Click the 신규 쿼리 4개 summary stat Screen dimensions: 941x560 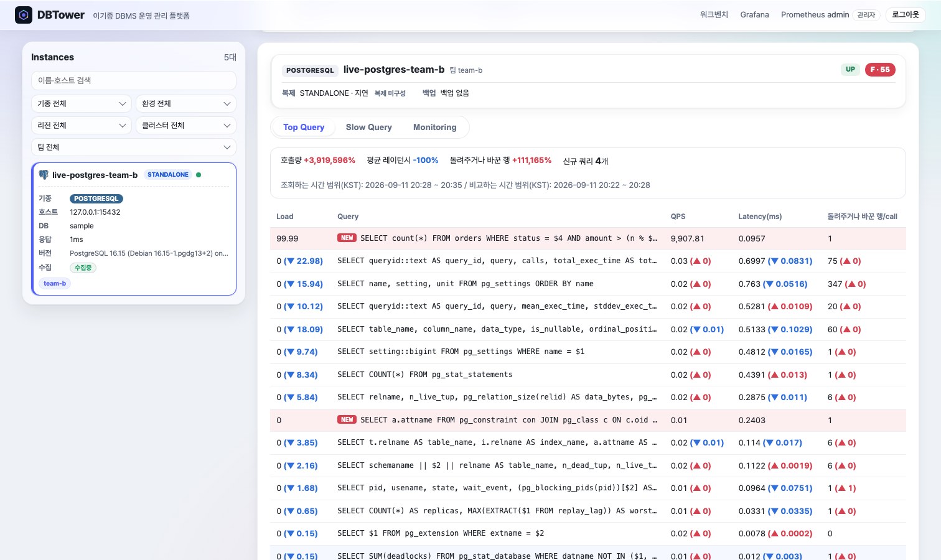(586, 161)
